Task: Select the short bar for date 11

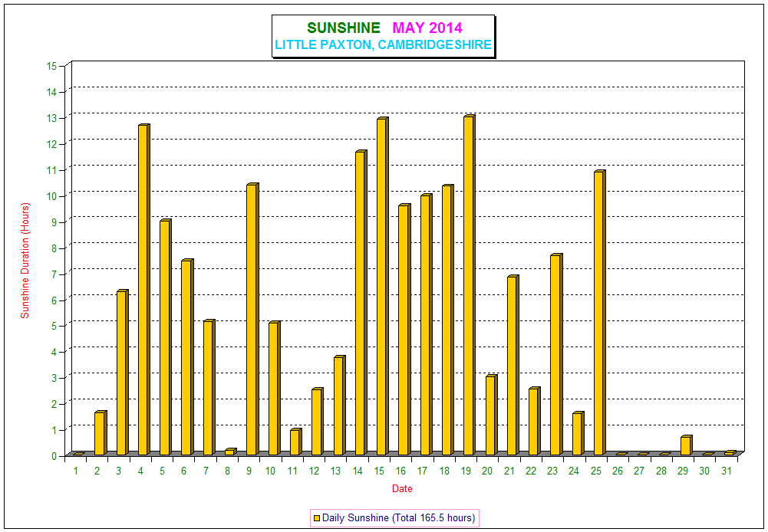Action: (x=295, y=442)
